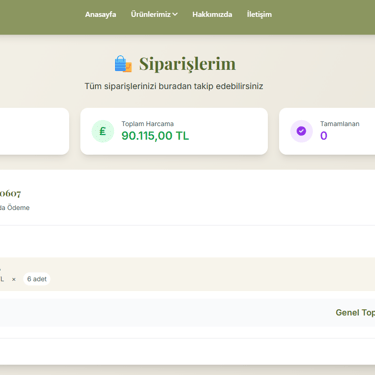Click the Siparişlerim page heading
Screen dimensions: 375x375
(187, 64)
